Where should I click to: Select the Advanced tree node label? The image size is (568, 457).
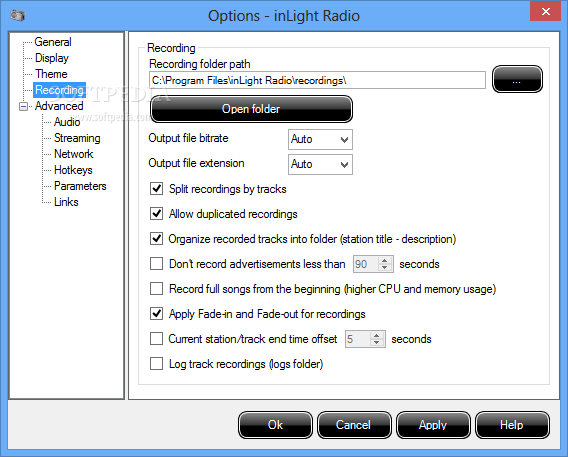[59, 106]
